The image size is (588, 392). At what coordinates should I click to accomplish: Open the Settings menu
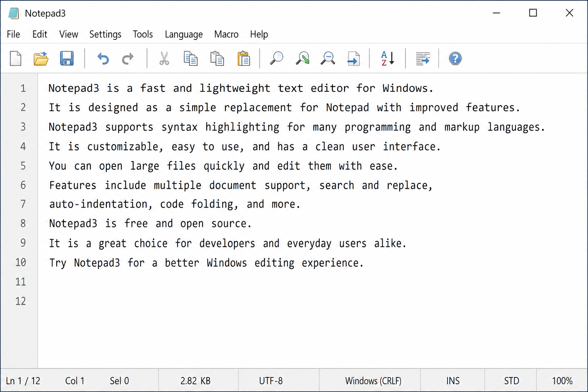105,34
